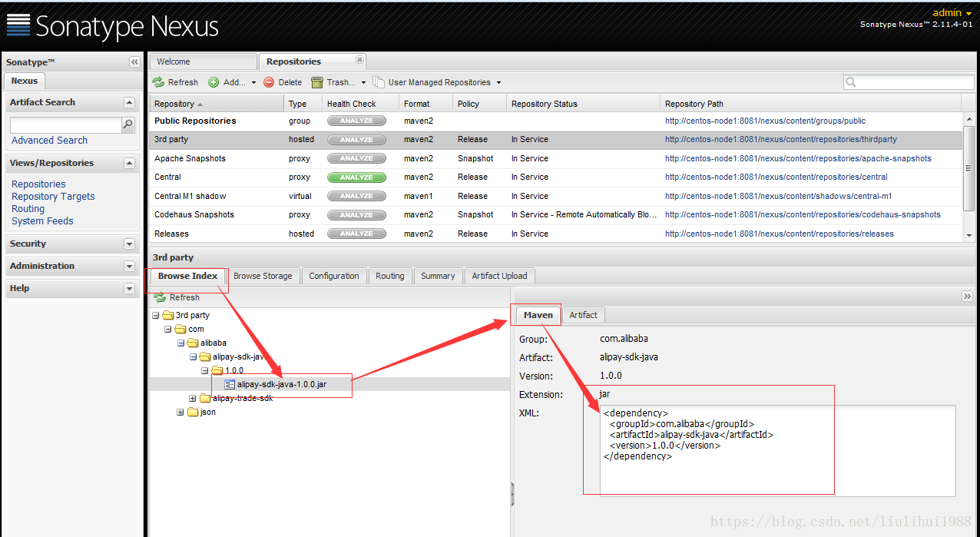This screenshot has width=980, height=537.
Task: Open the Summary tab
Action: 438,276
